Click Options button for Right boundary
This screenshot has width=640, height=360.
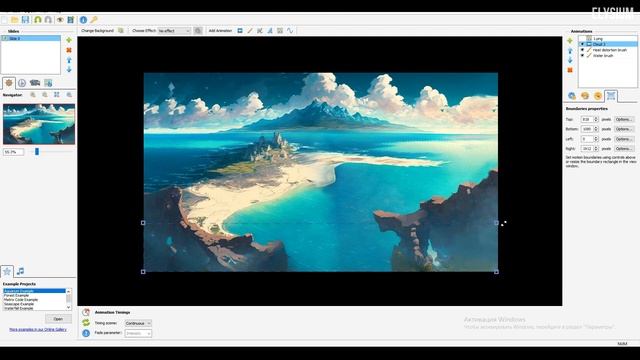[624, 149]
